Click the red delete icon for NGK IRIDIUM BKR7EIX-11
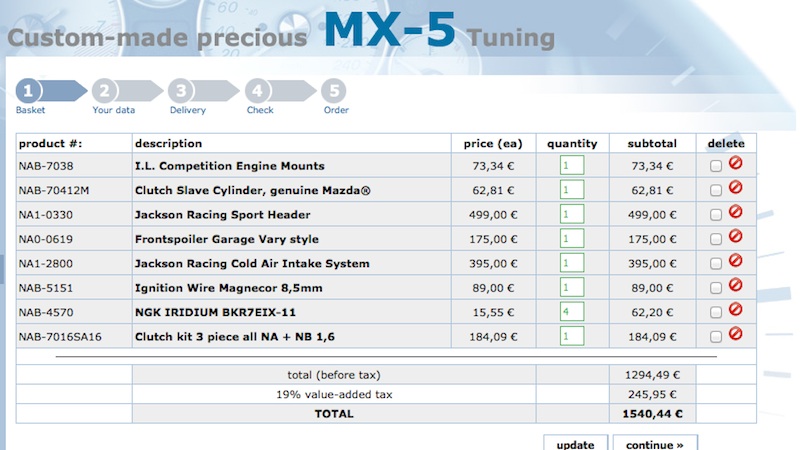Viewport: 800px width, 450px height. [735, 309]
